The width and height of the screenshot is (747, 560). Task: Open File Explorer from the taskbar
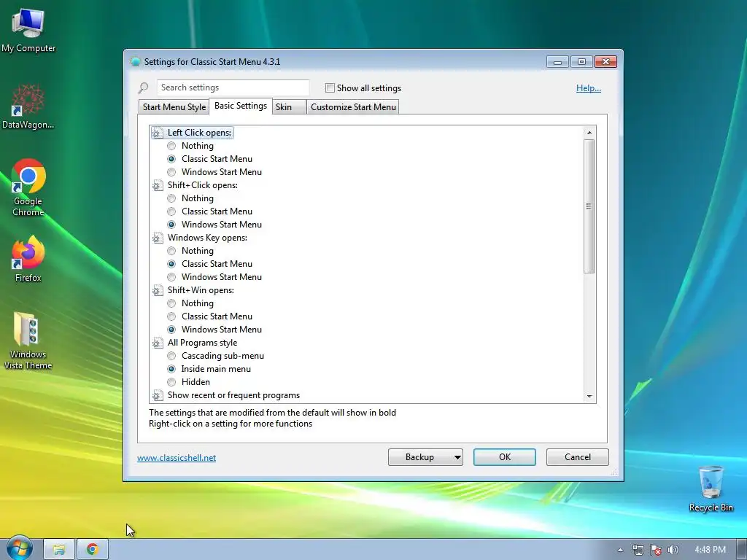pyautogui.click(x=59, y=550)
